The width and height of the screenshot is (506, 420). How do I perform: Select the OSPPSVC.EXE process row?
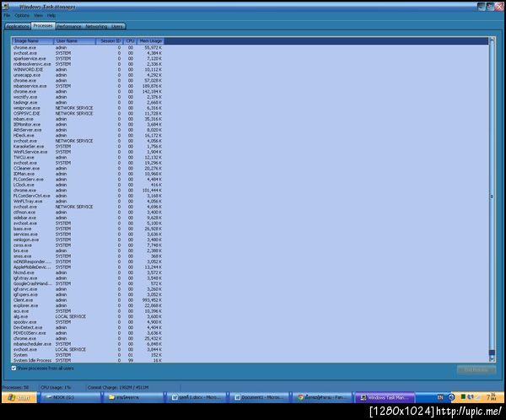[88, 113]
